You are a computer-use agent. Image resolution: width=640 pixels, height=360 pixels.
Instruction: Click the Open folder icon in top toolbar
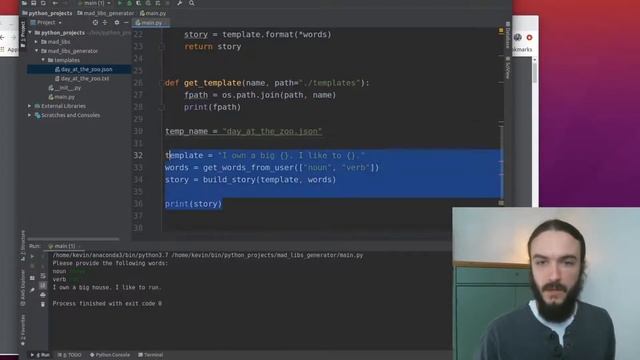pos(24,3)
